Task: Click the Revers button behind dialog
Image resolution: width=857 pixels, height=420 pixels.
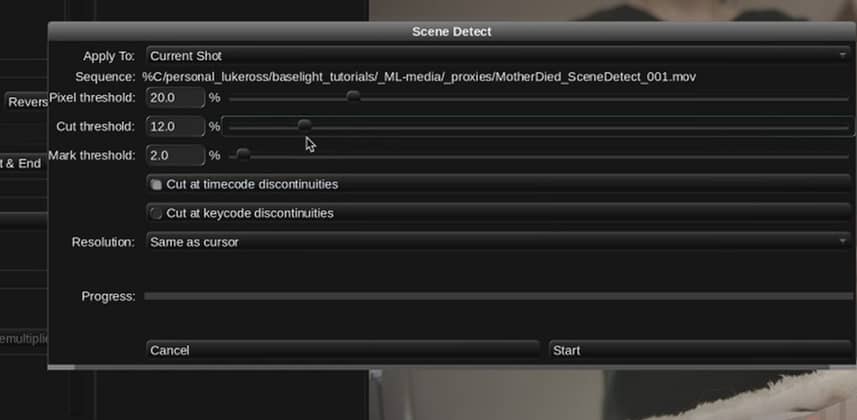Action: [x=27, y=102]
